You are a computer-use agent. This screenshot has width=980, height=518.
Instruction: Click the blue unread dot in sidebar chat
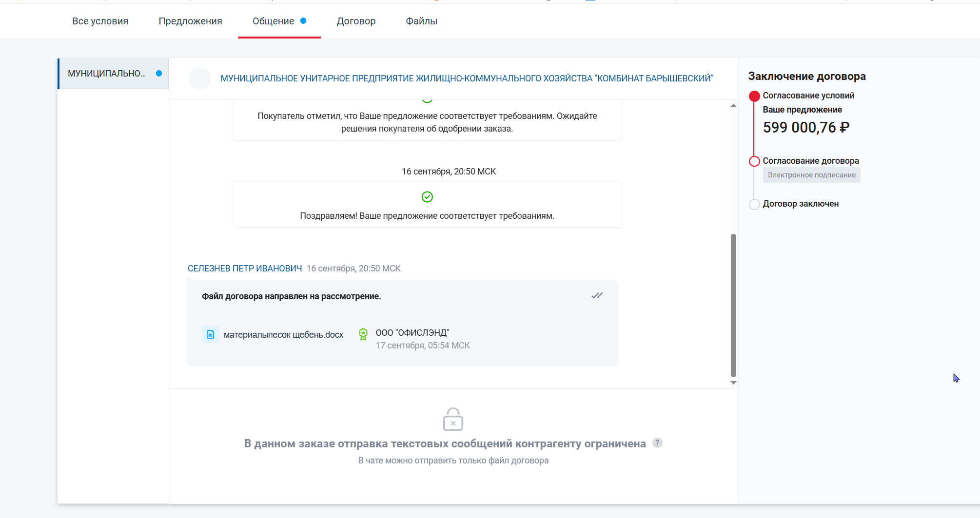(159, 74)
